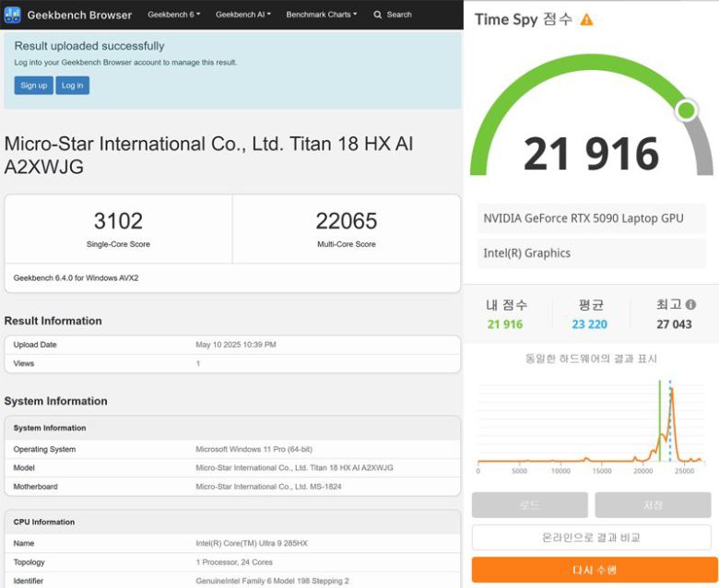
Task: Click the Time Spy warning triangle icon
Action: 586,19
